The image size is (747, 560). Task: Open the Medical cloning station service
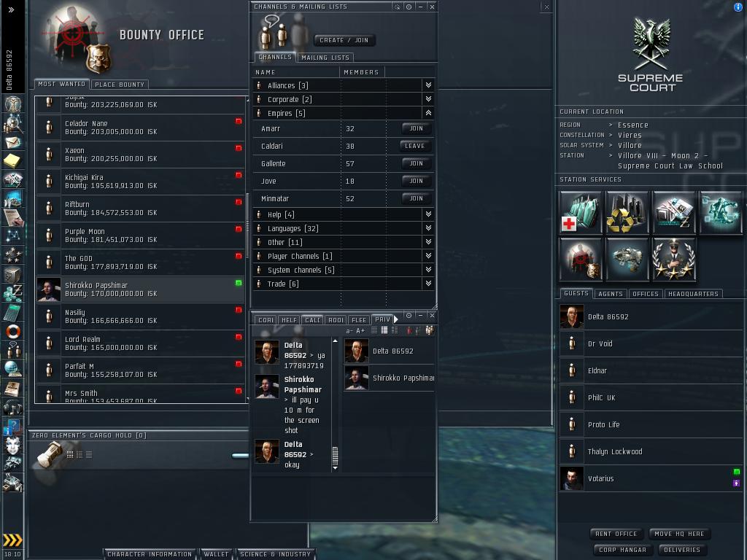[581, 212]
